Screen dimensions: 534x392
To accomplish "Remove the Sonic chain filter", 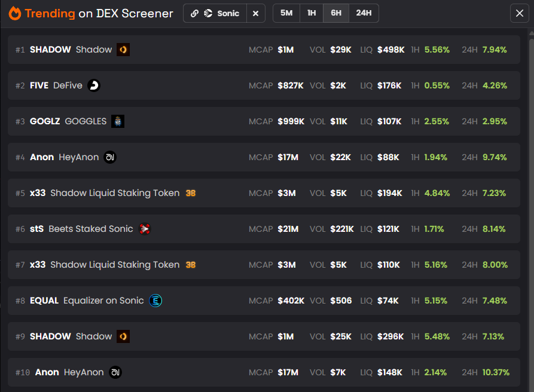I will click(x=256, y=13).
